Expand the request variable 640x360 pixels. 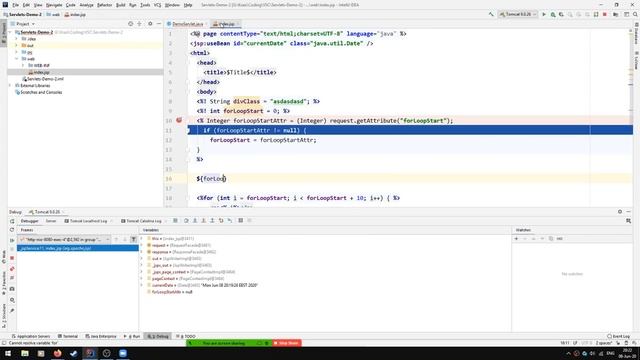click(x=142, y=245)
